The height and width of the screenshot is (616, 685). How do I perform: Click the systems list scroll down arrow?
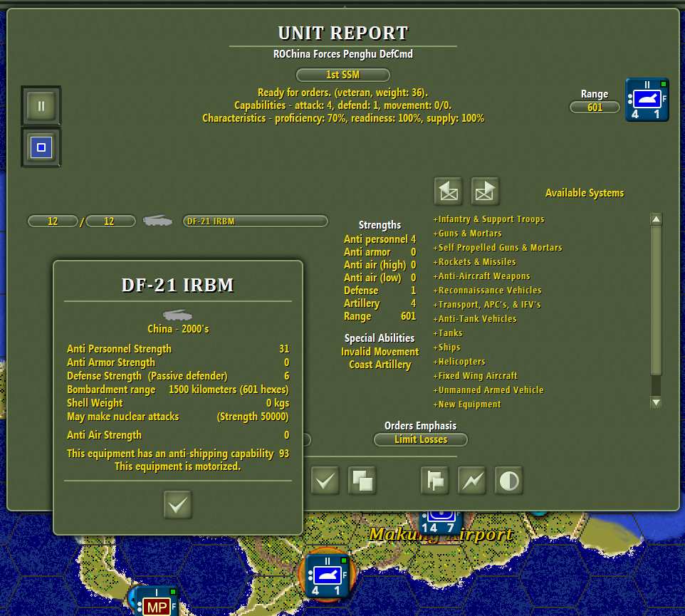coord(657,402)
